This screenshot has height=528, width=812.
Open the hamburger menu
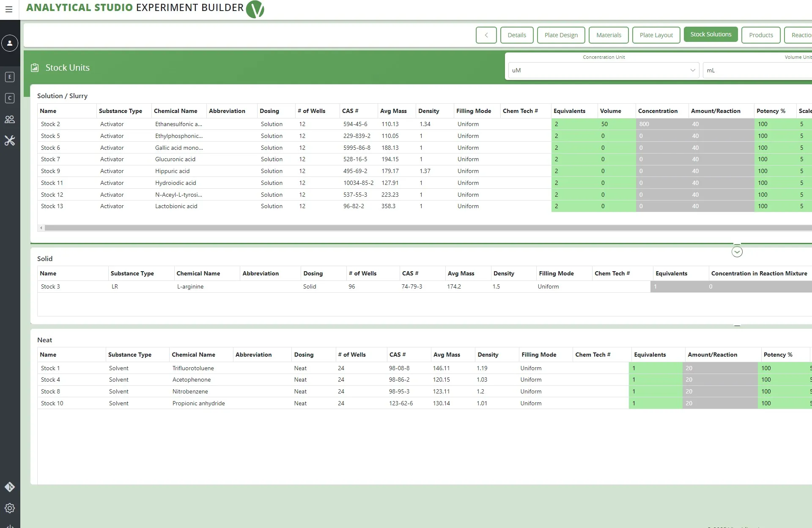tap(9, 9)
